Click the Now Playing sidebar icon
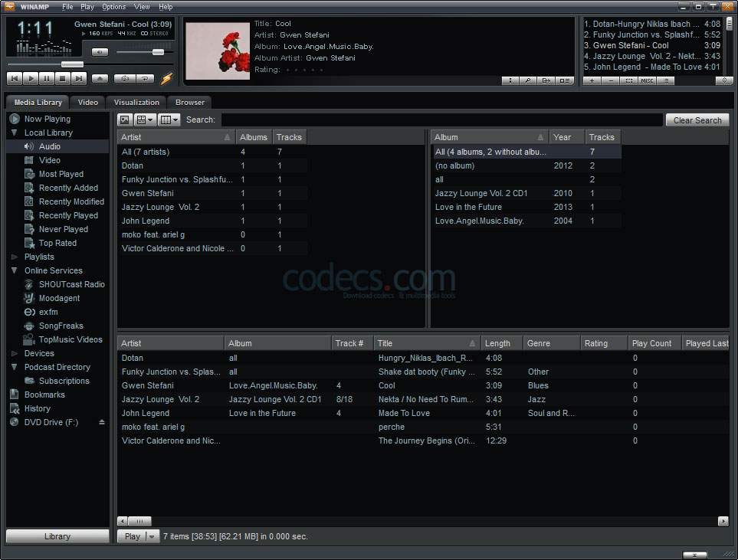This screenshot has width=738, height=560. 15,119
